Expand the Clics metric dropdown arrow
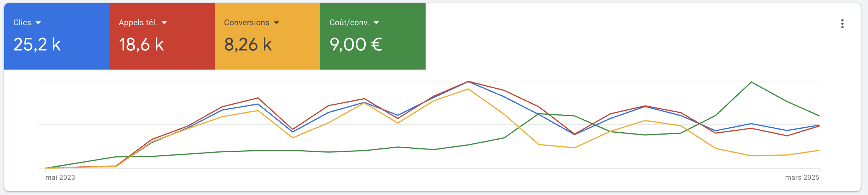 tap(38, 23)
